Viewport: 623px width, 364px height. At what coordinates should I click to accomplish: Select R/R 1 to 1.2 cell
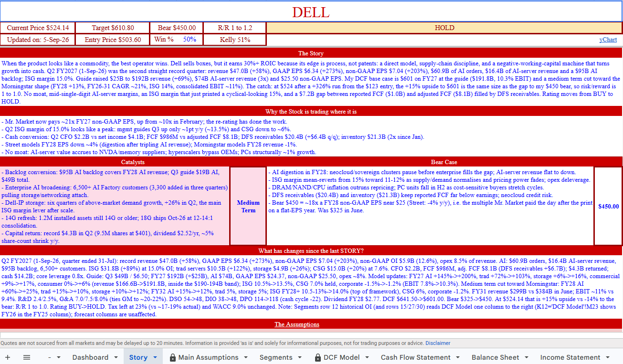point(235,28)
